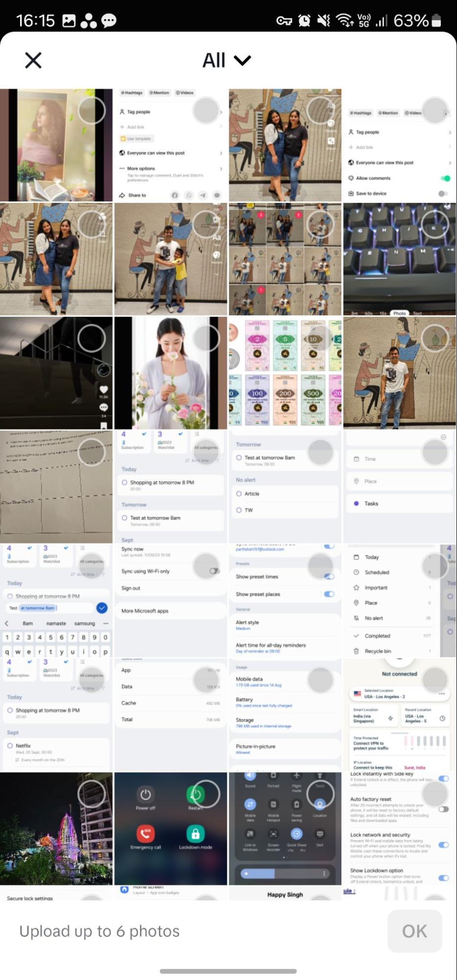Tick the selection circle on dark staircase image
Screen dimensions: 457x980
(x=92, y=338)
